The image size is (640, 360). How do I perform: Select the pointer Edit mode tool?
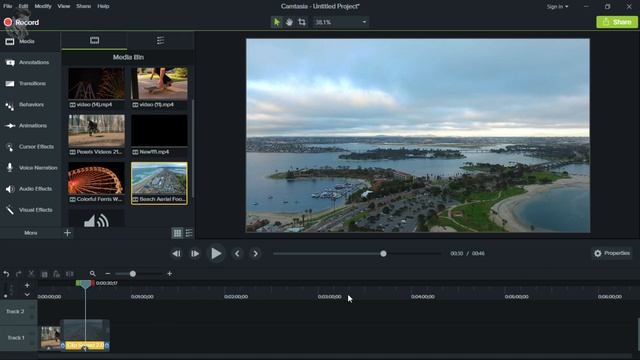[276, 22]
